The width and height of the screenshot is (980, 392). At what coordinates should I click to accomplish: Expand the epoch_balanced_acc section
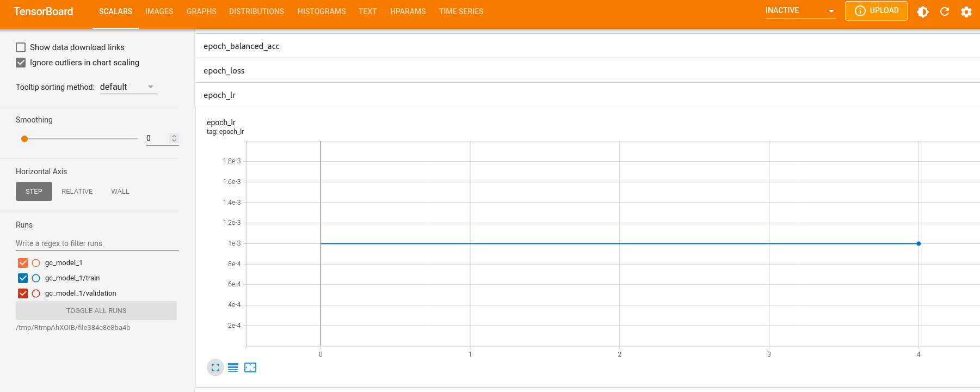point(242,46)
